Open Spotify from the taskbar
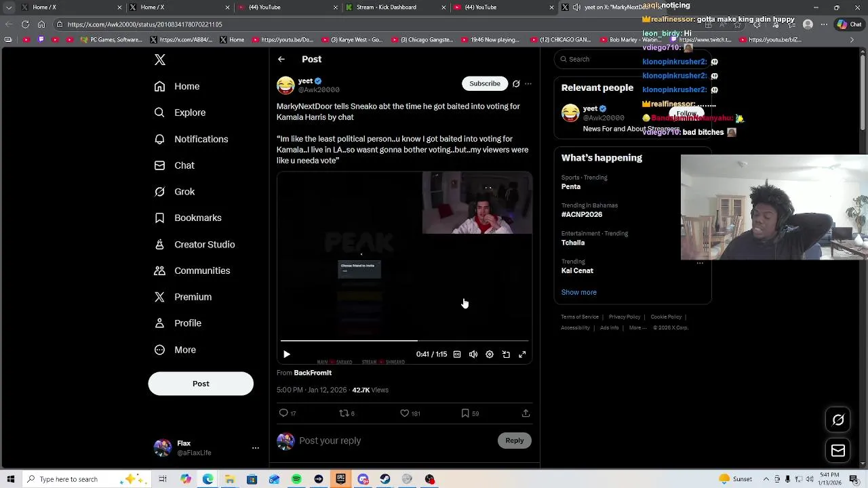The image size is (868, 488). click(x=296, y=479)
